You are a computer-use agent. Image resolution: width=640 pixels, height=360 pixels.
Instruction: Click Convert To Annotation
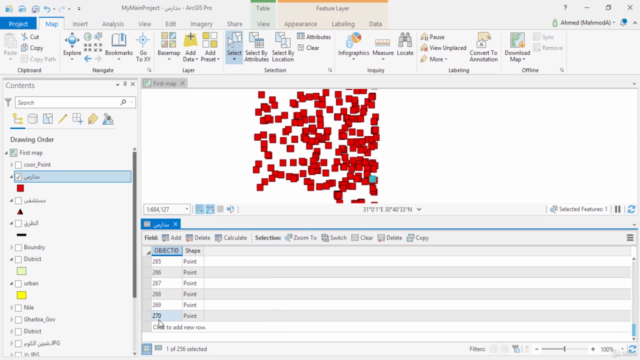pos(484,47)
